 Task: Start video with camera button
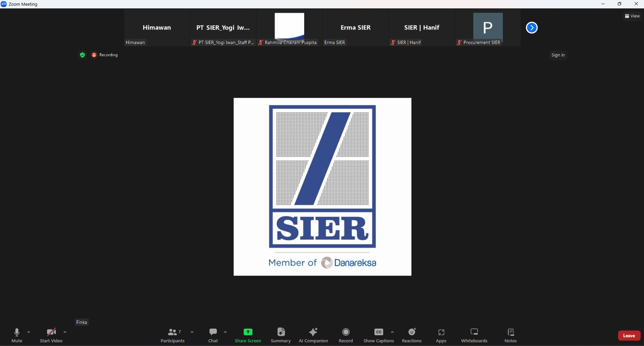click(51, 335)
